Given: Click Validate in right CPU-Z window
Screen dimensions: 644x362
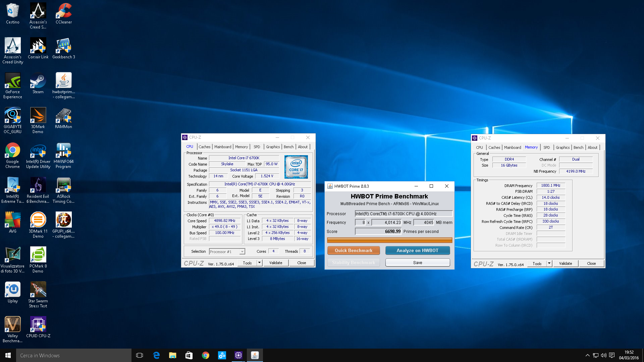Looking at the screenshot, I should 566,264.
